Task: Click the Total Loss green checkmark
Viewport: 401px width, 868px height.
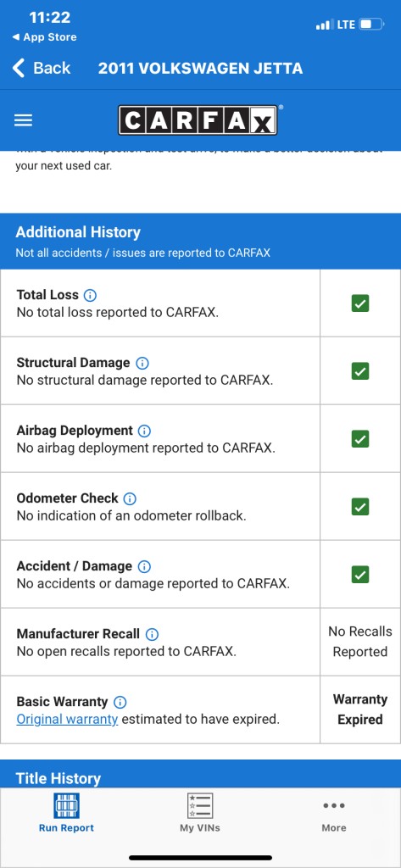Action: pyautogui.click(x=360, y=303)
